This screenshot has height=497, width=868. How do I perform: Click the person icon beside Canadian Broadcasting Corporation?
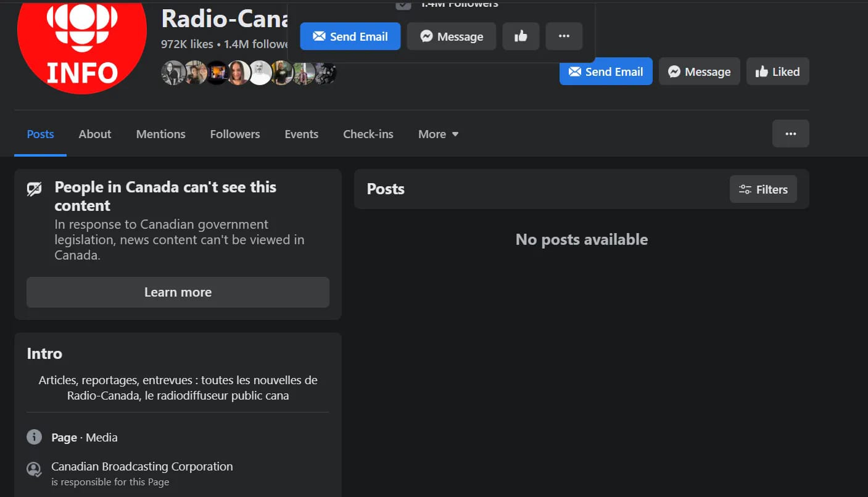tap(34, 469)
